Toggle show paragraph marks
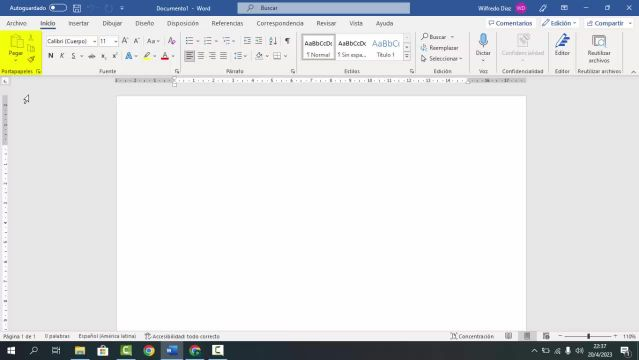The width and height of the screenshot is (639, 360). 287,40
